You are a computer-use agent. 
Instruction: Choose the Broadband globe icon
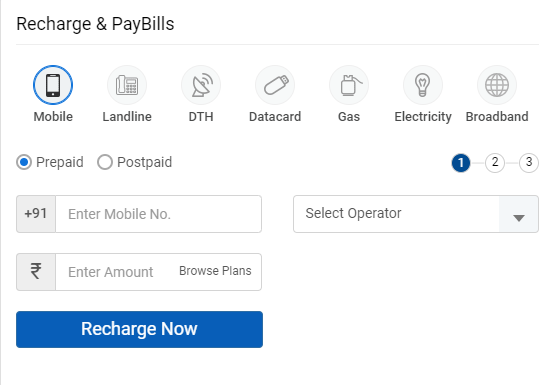[x=497, y=85]
